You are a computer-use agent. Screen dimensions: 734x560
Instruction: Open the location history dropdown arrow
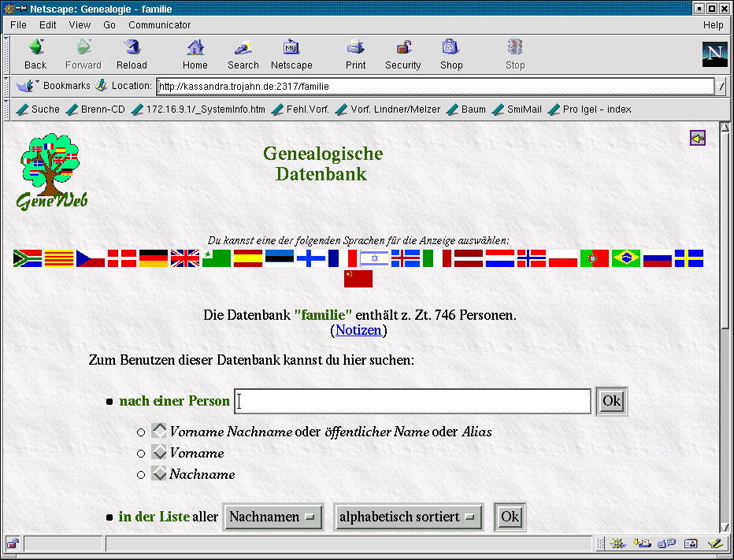tap(721, 86)
